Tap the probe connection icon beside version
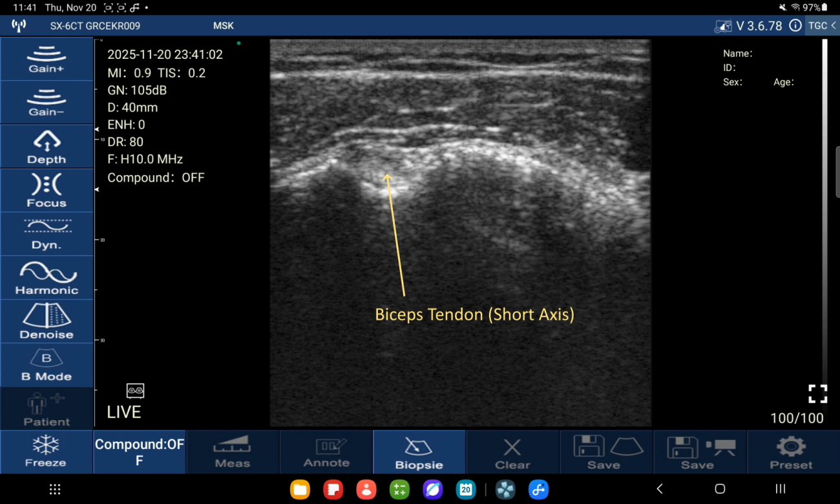840x504 pixels. pyautogui.click(x=723, y=26)
